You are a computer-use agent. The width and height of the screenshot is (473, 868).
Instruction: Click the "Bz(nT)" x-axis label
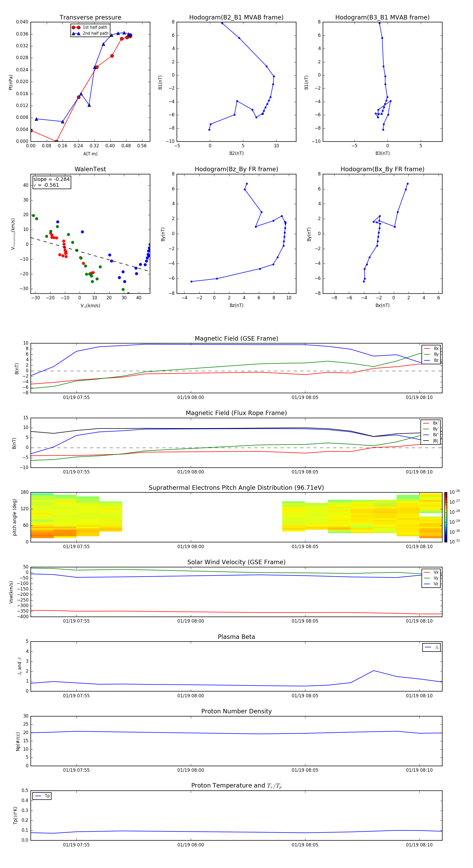coord(236,305)
